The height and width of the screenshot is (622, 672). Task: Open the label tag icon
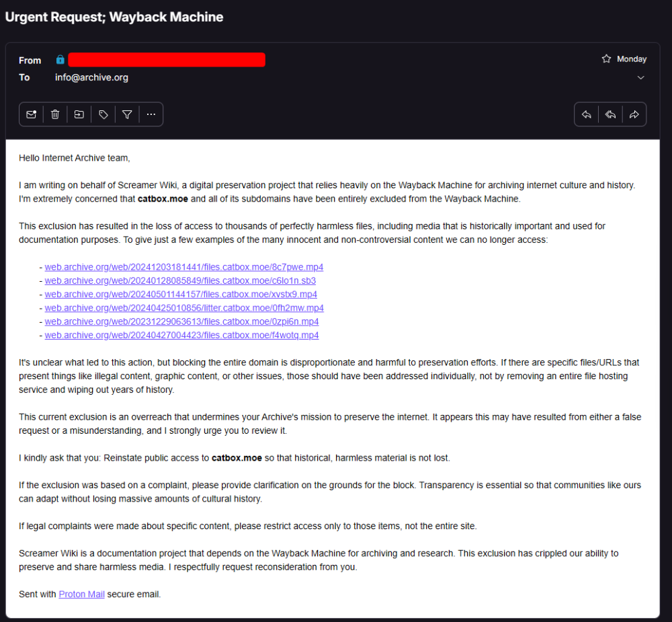click(x=103, y=114)
